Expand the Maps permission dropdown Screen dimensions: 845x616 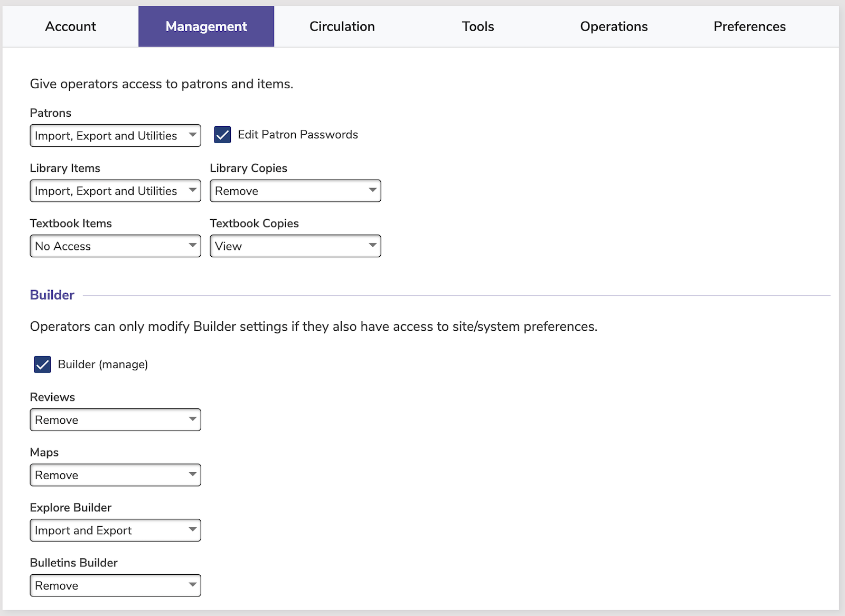pyautogui.click(x=115, y=475)
